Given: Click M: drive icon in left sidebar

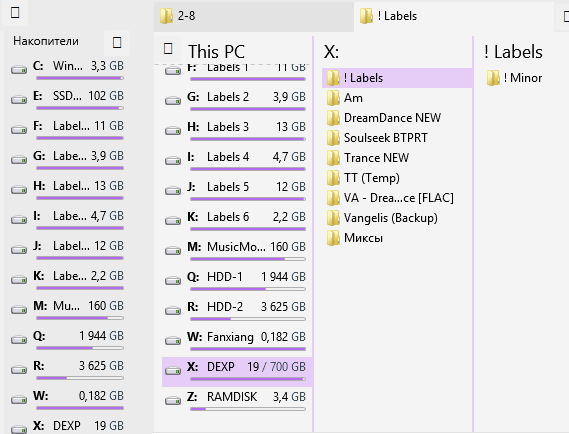Looking at the screenshot, I should (19, 310).
